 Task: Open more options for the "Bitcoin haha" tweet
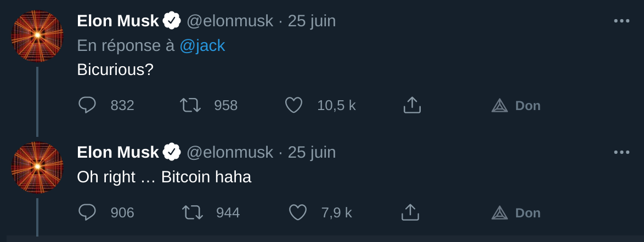(x=622, y=152)
